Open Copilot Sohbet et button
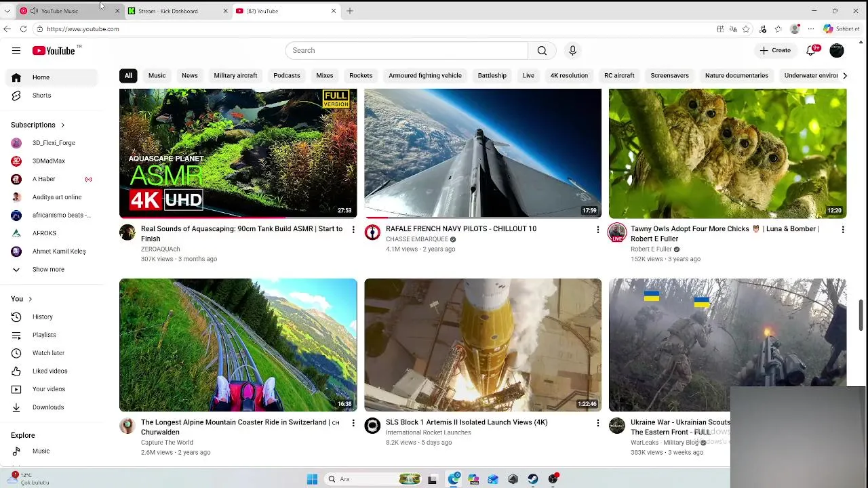Image resolution: width=868 pixels, height=488 pixels. pyautogui.click(x=842, y=29)
